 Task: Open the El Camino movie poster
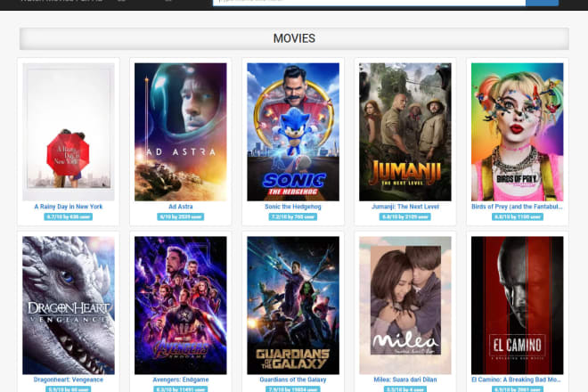517,305
